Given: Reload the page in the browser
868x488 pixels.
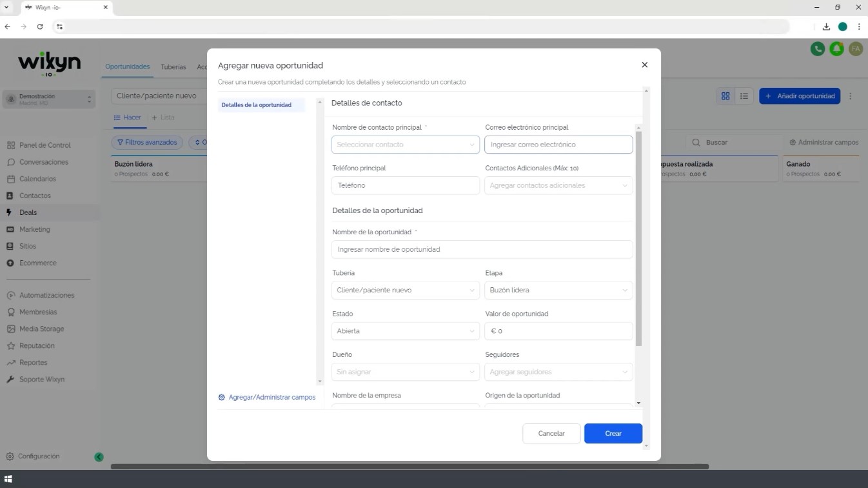Looking at the screenshot, I should pos(40,26).
